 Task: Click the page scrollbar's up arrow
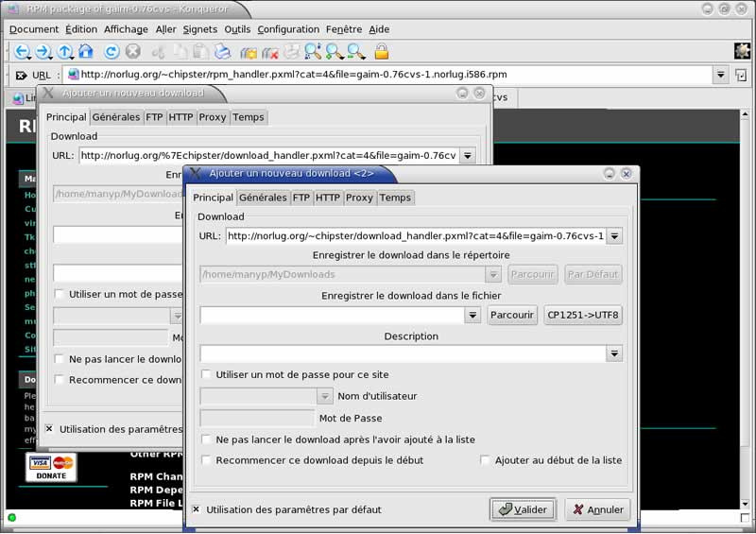pos(745,114)
